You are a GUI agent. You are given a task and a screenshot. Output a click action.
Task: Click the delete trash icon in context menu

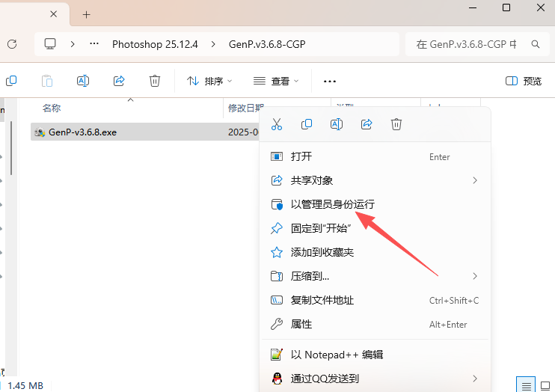tap(396, 124)
